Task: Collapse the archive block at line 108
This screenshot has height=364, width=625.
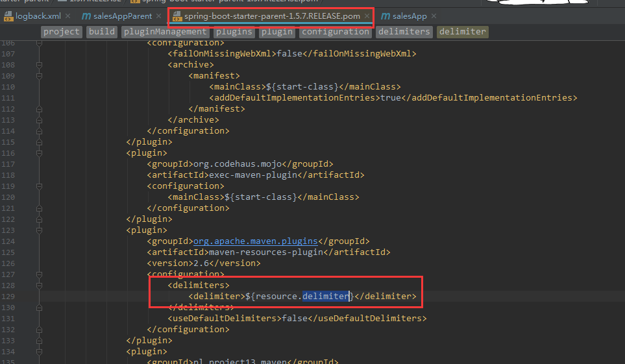Action: (x=39, y=65)
